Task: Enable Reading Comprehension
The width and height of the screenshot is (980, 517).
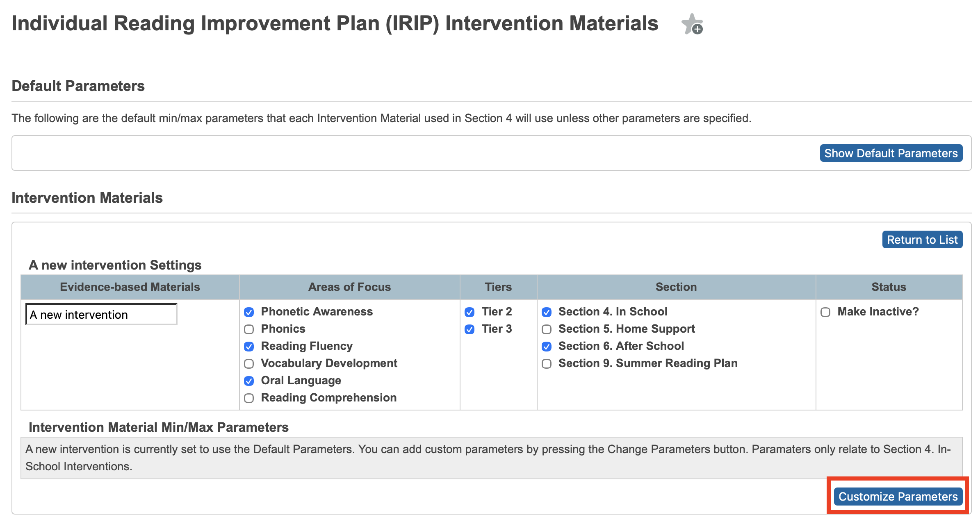Action: pyautogui.click(x=249, y=398)
